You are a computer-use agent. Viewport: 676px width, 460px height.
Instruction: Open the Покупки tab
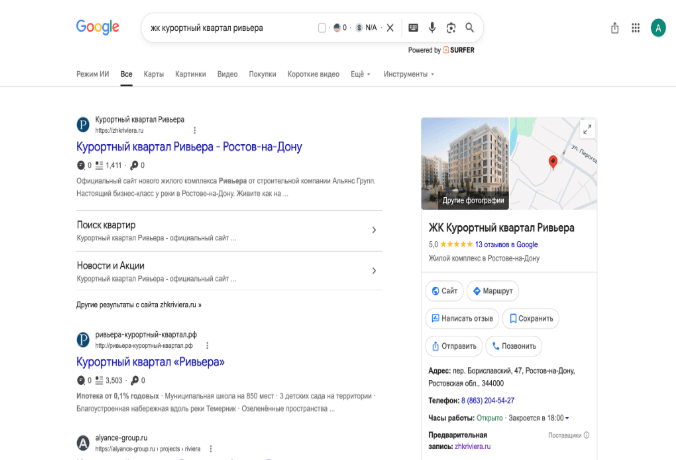[x=262, y=74]
